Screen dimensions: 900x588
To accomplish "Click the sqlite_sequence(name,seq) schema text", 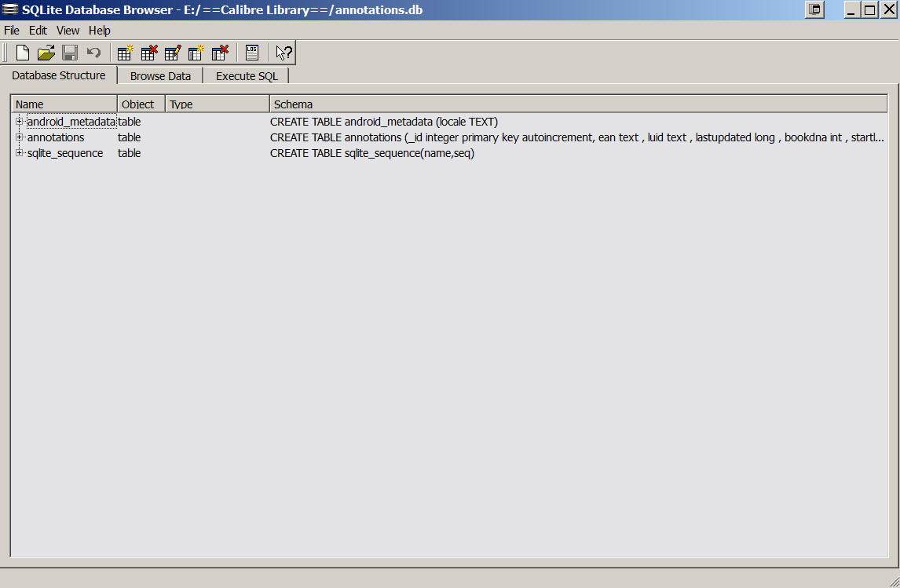I will click(372, 153).
